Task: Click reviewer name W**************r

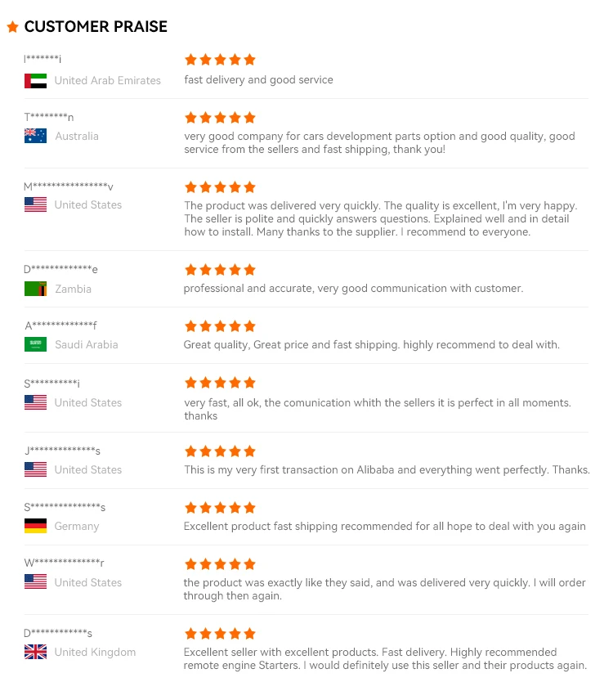Action: tap(64, 563)
